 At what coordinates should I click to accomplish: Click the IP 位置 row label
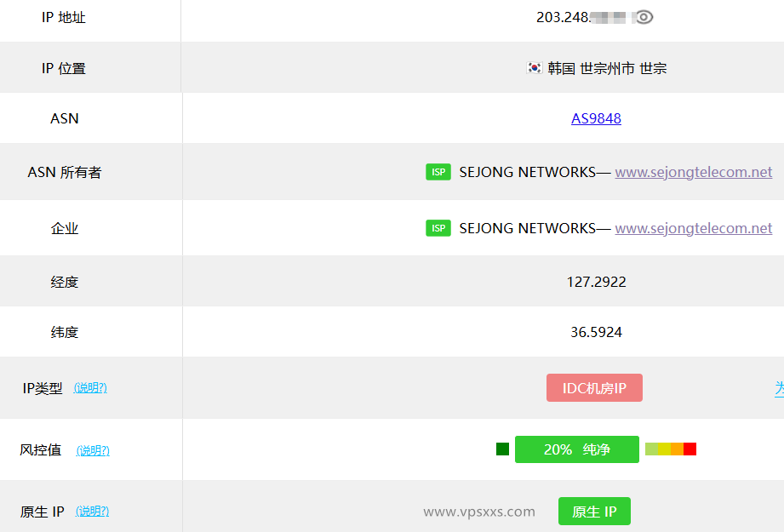point(64,68)
